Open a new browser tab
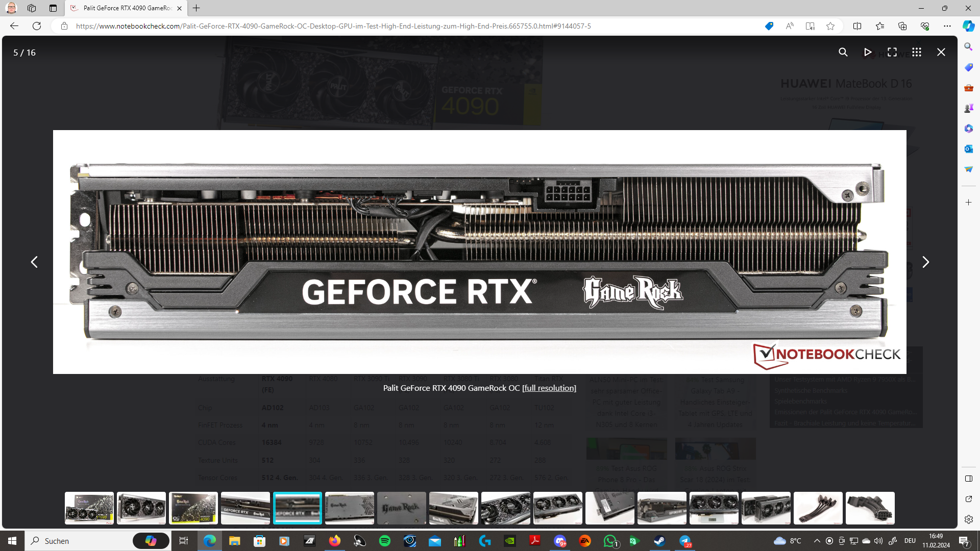The image size is (980, 551). 197,8
